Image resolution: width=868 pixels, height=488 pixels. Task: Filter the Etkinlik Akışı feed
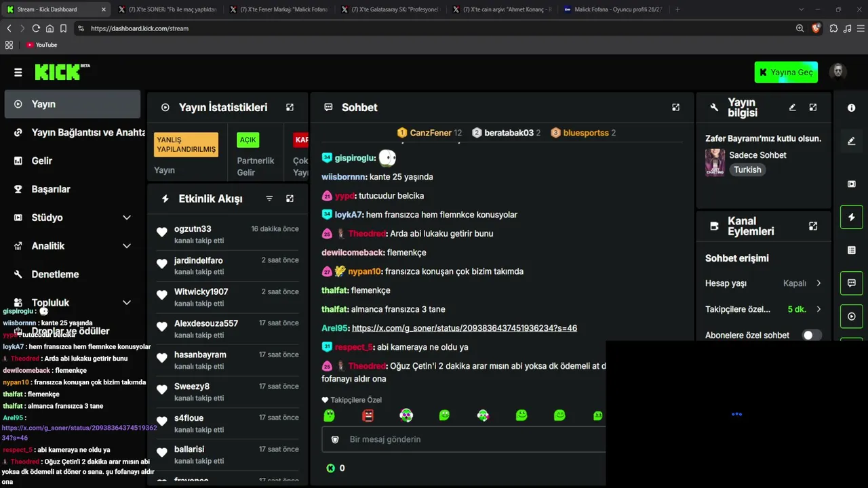[269, 199]
